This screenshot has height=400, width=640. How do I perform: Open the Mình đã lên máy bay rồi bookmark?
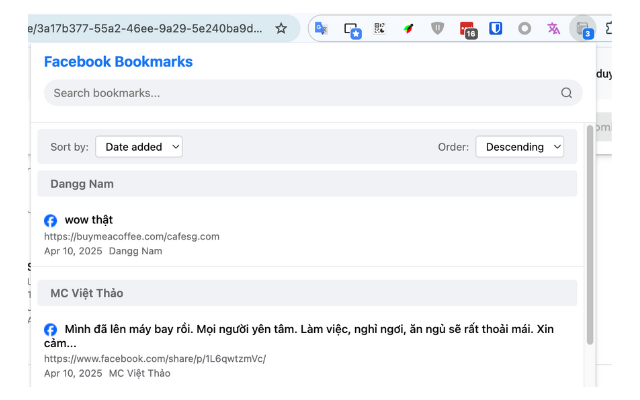pos(299,336)
